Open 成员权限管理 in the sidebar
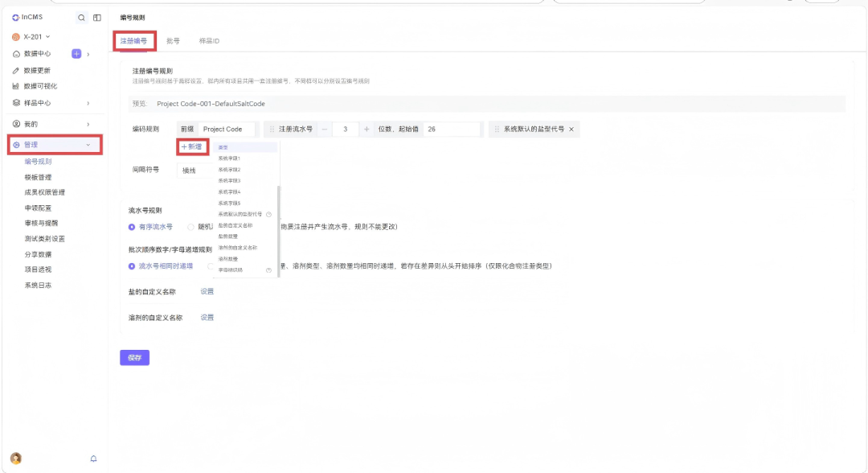Viewport: 868px width, 473px height. point(45,192)
